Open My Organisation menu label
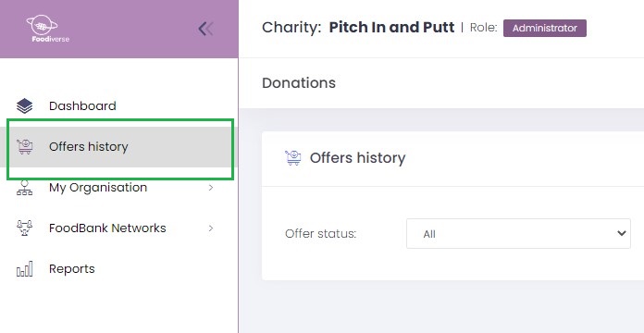The height and width of the screenshot is (333, 644). [98, 188]
